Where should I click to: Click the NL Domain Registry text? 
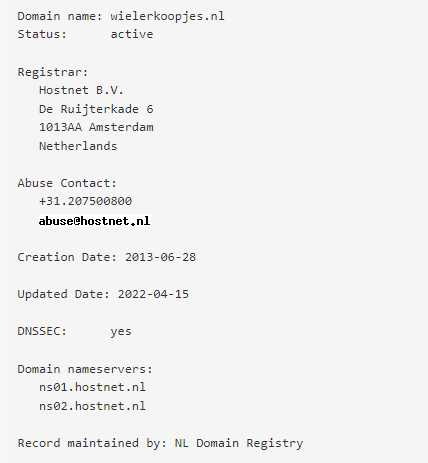(239, 443)
